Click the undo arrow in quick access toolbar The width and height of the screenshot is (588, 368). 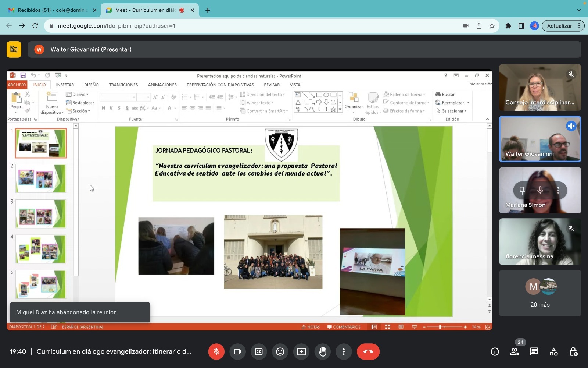pos(33,75)
